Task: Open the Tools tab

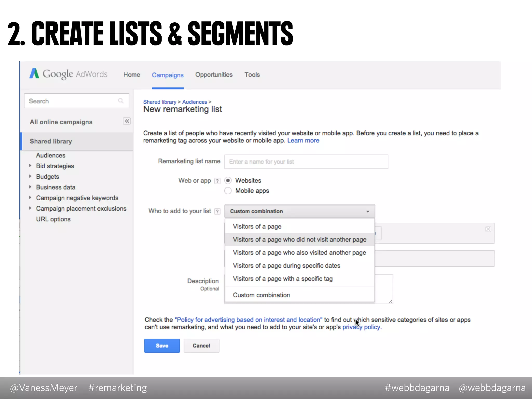Action: coord(252,75)
